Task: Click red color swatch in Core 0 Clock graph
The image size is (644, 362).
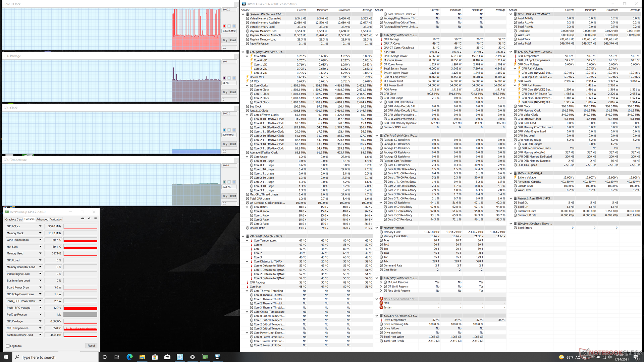Action: click(224, 26)
